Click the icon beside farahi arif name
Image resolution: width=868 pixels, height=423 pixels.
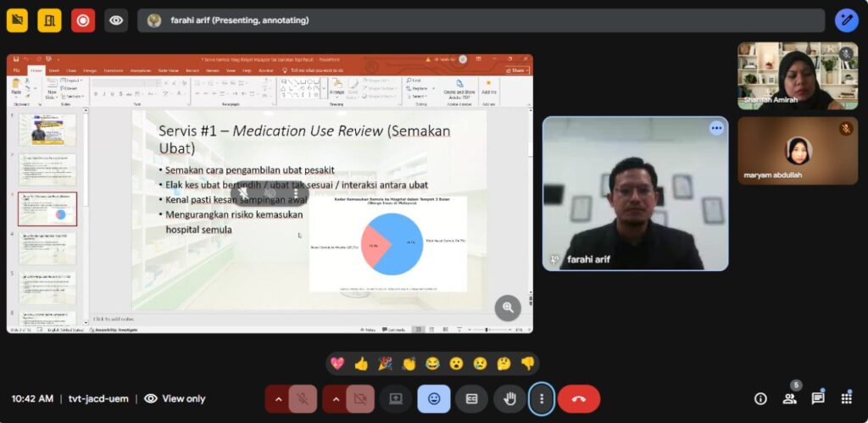click(554, 259)
